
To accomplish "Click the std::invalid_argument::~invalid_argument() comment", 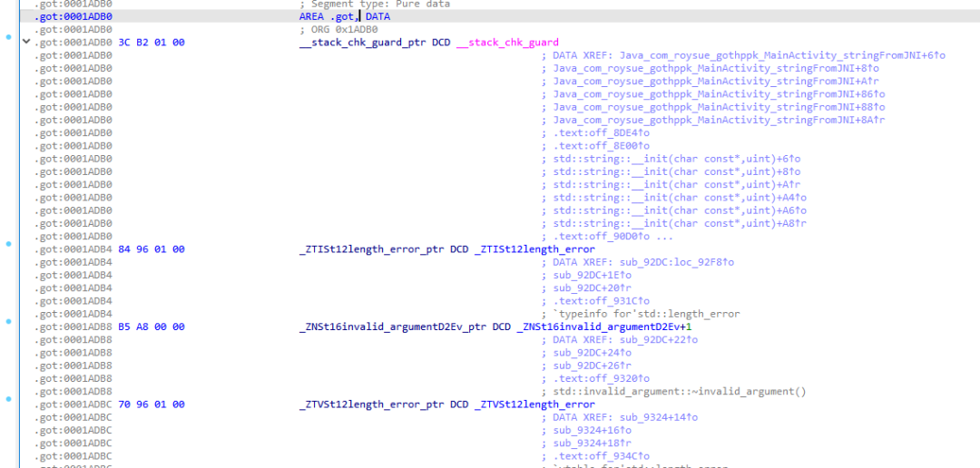I will pos(680,392).
